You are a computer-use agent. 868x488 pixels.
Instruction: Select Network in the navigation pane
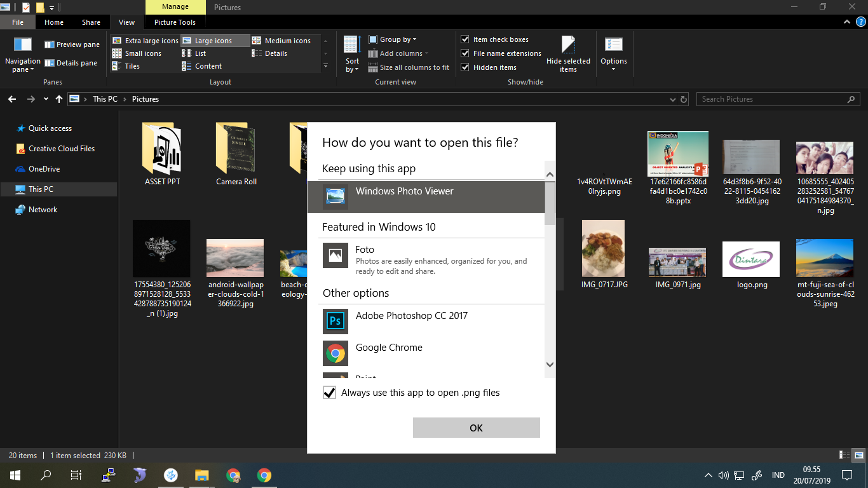tap(43, 210)
